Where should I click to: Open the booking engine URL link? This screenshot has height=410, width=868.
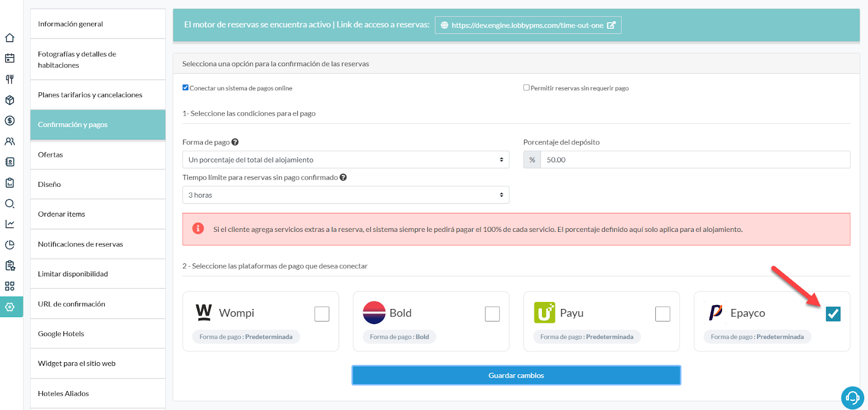click(x=528, y=25)
